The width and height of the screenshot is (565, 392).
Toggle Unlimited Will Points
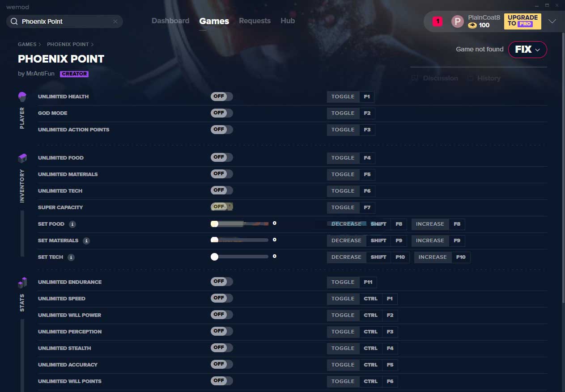[x=221, y=381]
